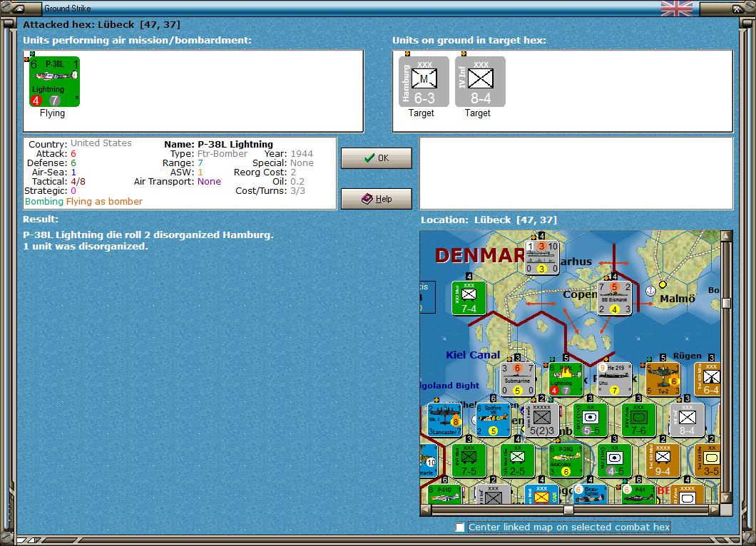Click the map's vertical scrollbar thumb

726,303
